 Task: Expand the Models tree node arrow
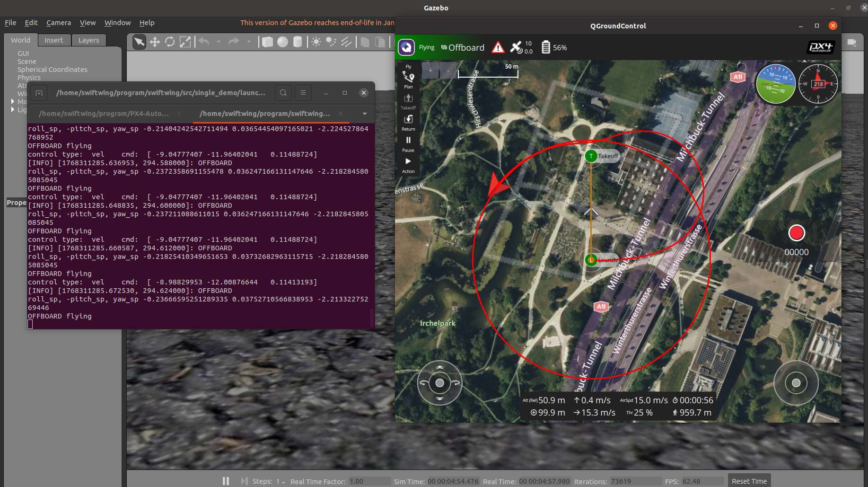click(13, 101)
